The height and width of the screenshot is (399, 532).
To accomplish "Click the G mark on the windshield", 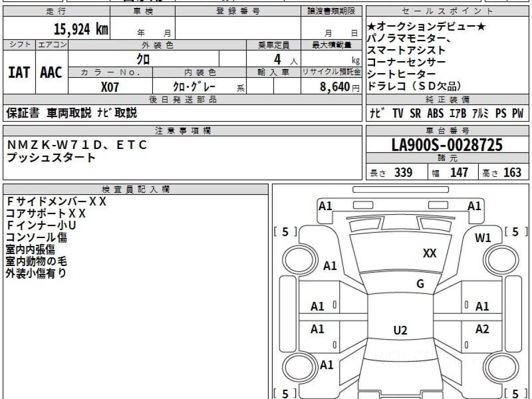I will click(x=420, y=284).
